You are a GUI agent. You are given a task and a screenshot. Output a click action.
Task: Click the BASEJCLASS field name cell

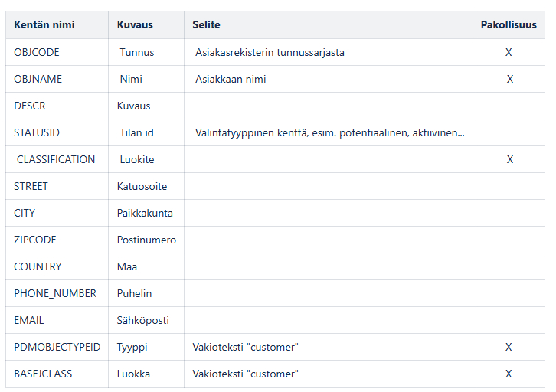click(42, 374)
